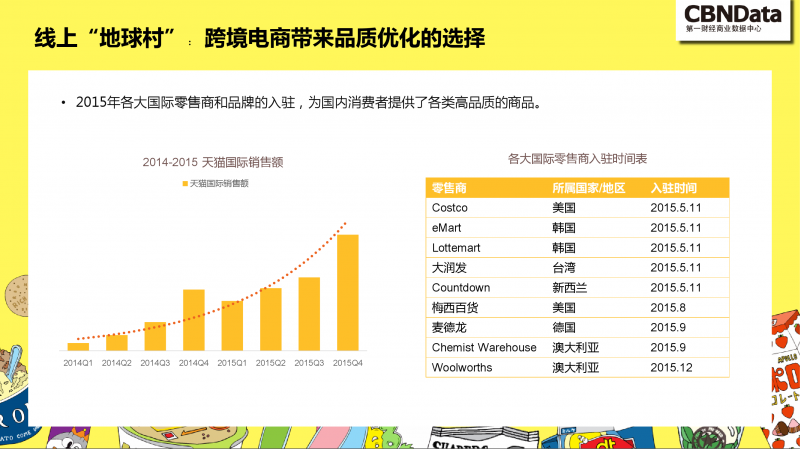The height and width of the screenshot is (449, 800).
Task: Click the slide title about 跨境电商
Action: (x=260, y=38)
